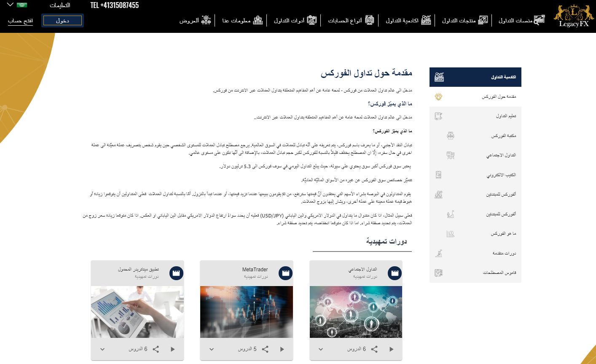The height and width of the screenshot is (364, 596).
Task: Share the MetaTrader course card
Action: point(265,349)
